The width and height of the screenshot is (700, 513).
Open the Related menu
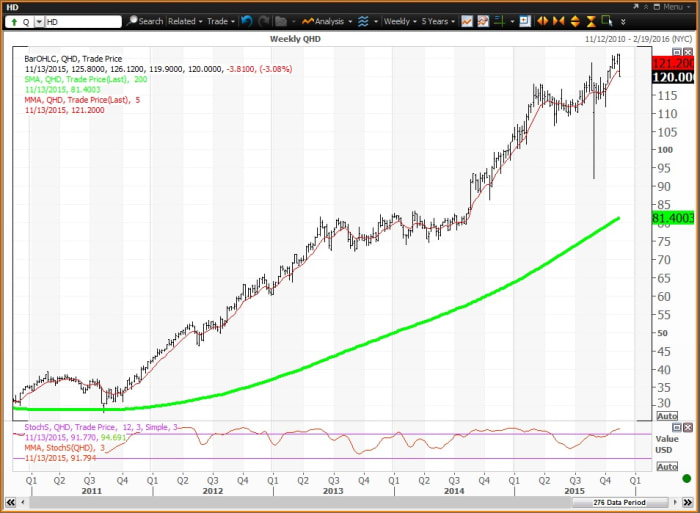tap(185, 20)
